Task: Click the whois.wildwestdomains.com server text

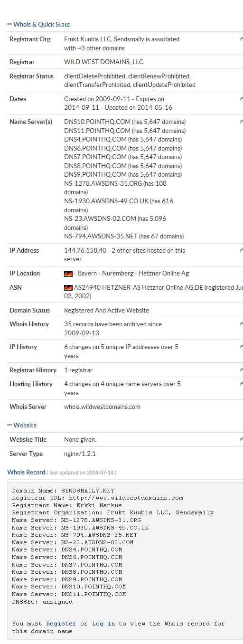Action: 102,407
